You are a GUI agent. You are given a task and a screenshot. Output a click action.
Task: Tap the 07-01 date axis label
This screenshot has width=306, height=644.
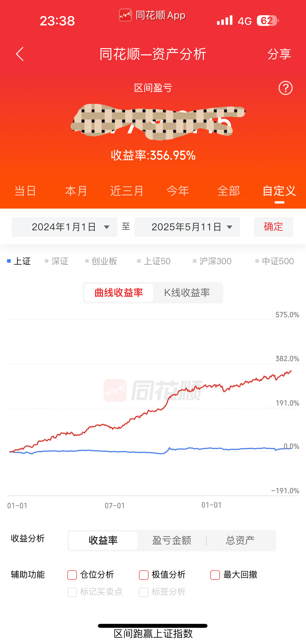(115, 505)
